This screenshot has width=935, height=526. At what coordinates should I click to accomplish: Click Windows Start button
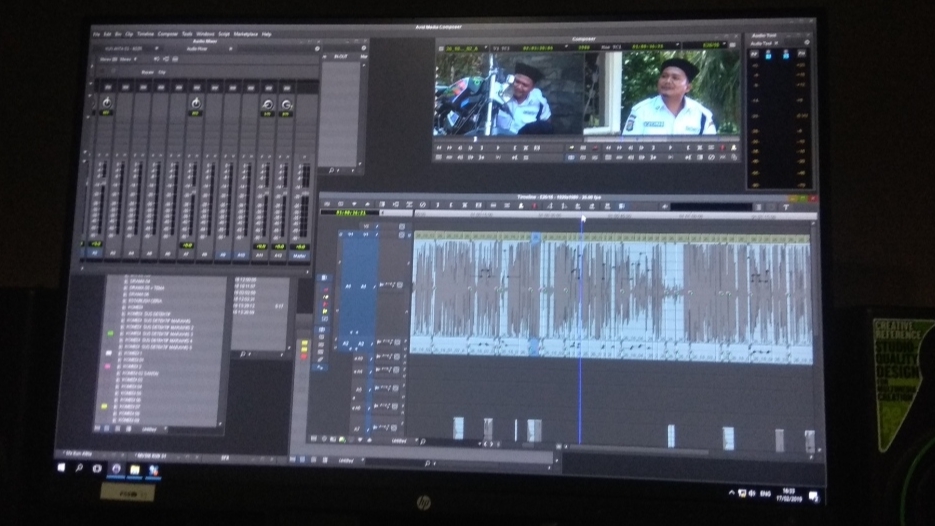pyautogui.click(x=61, y=468)
